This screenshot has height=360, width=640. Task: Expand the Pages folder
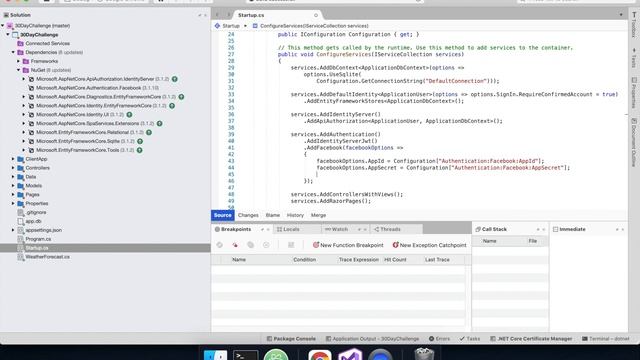(x=13, y=195)
